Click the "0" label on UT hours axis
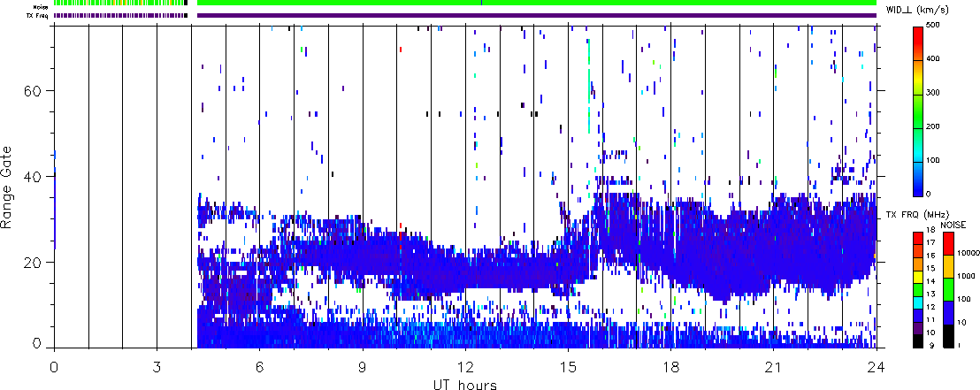This screenshot has height=390, width=980. [54, 366]
